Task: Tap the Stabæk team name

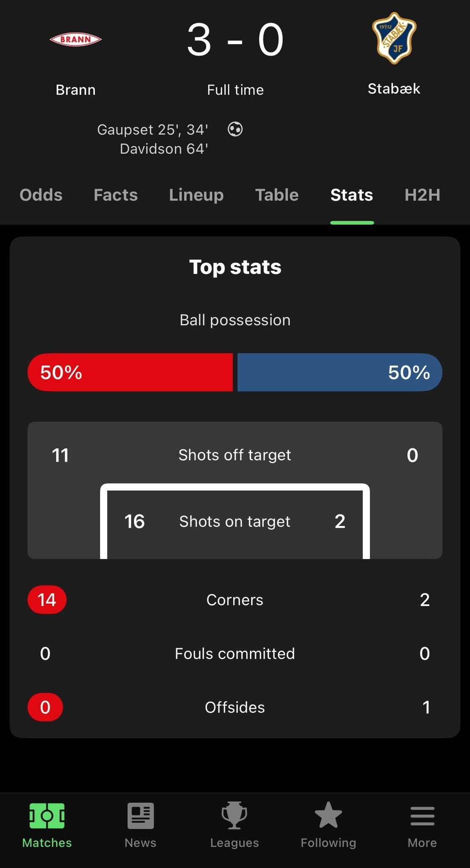Action: point(394,89)
